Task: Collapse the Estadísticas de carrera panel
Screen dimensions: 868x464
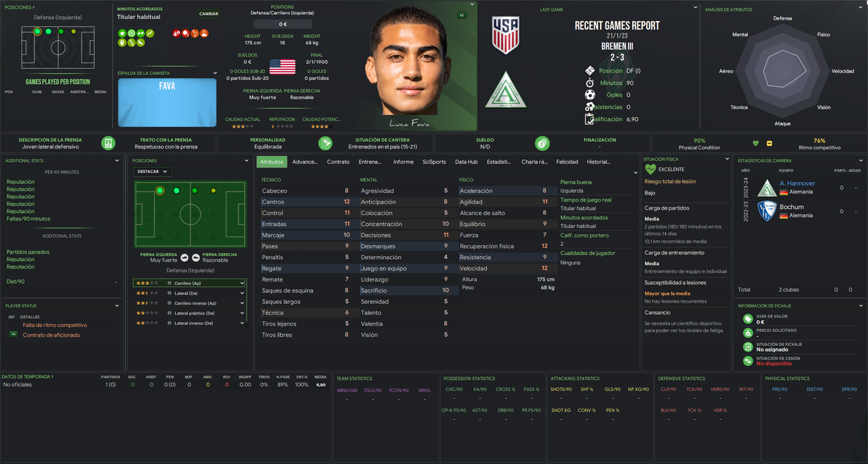Action: (861, 160)
